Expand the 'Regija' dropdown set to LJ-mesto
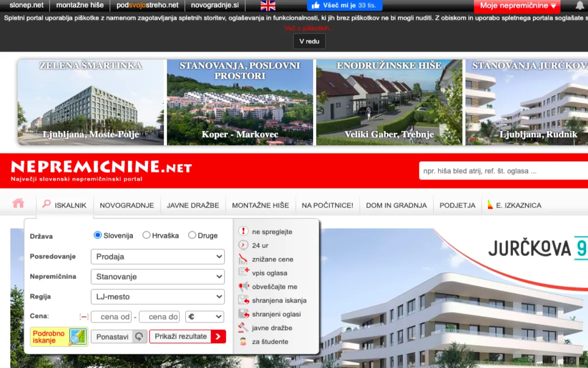This screenshot has height=368, width=588. (157, 296)
